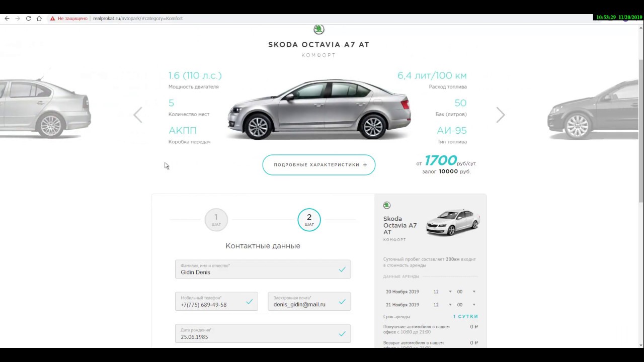Show previous car with left arrow
Viewport: 644px width, 362px height.
click(x=138, y=115)
